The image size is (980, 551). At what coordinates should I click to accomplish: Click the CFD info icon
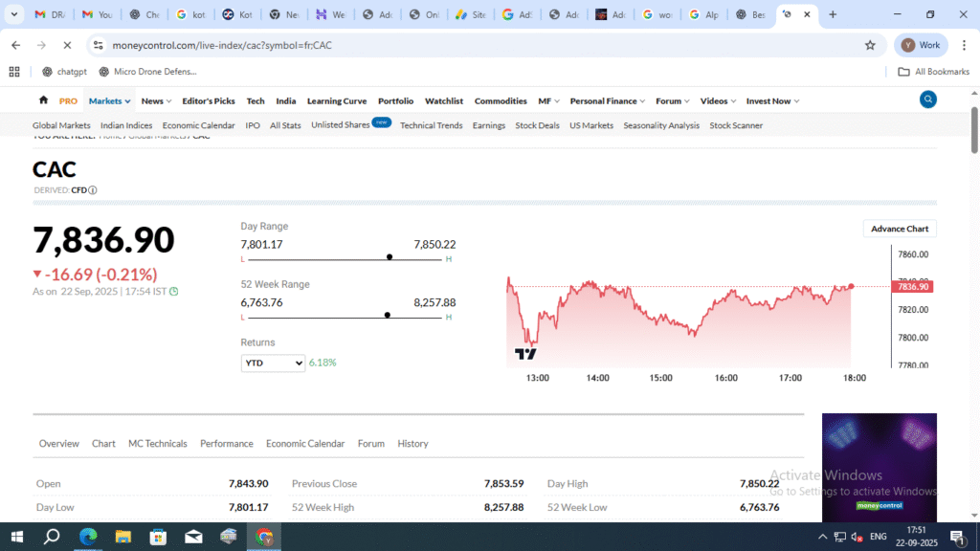[93, 190]
